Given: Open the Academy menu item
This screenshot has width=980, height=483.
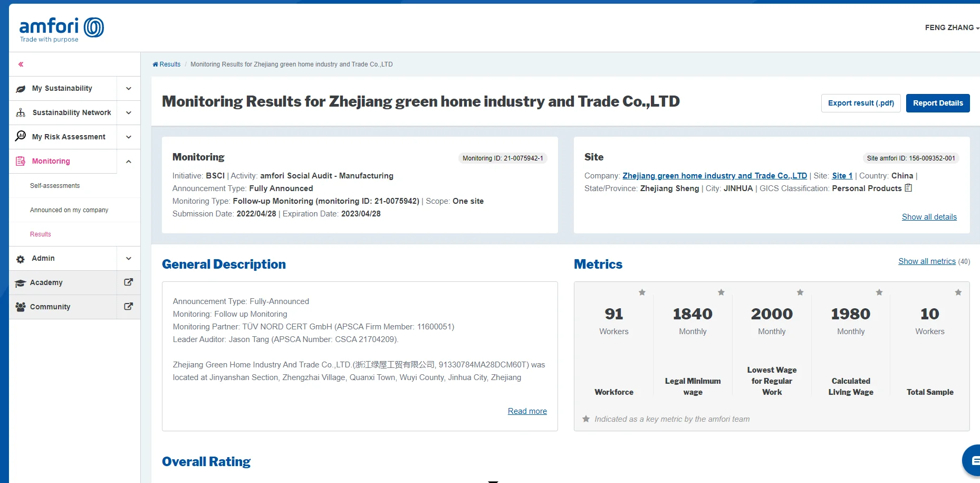Looking at the screenshot, I should click(x=63, y=283).
